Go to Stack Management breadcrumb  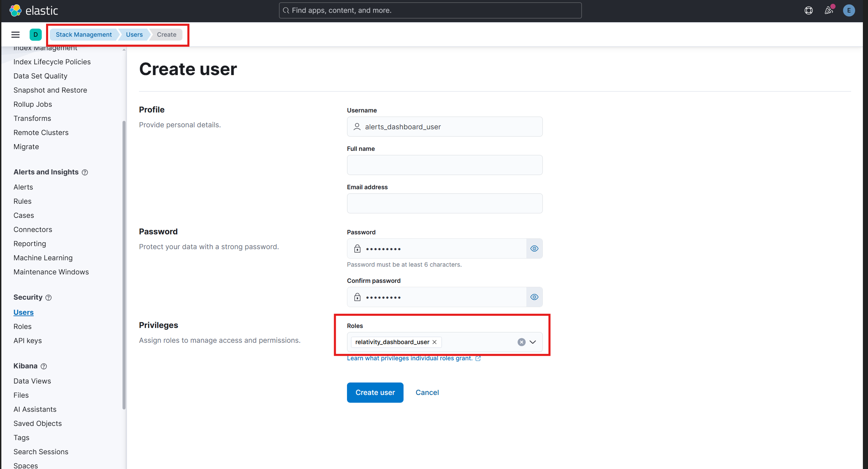click(84, 34)
